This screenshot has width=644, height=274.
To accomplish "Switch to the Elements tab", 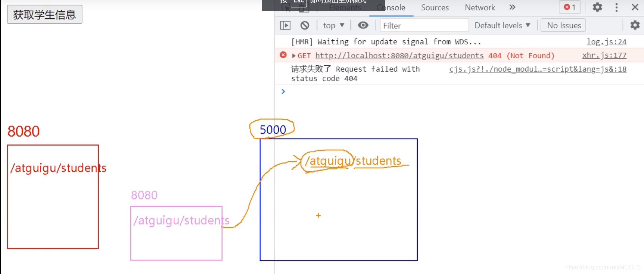I will pos(345,7).
